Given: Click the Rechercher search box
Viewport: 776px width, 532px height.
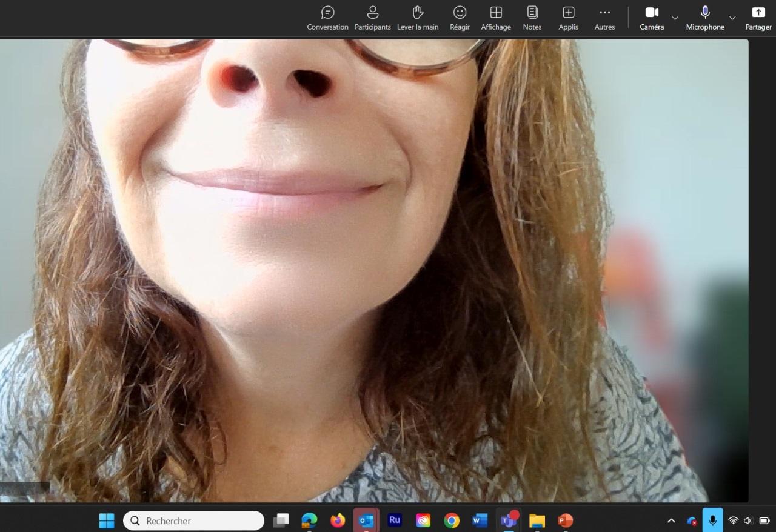Looking at the screenshot, I should [194, 520].
